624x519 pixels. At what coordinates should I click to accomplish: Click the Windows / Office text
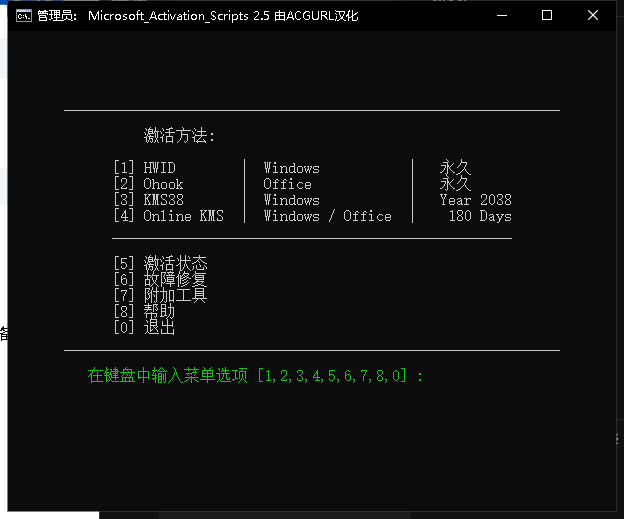[x=327, y=216]
